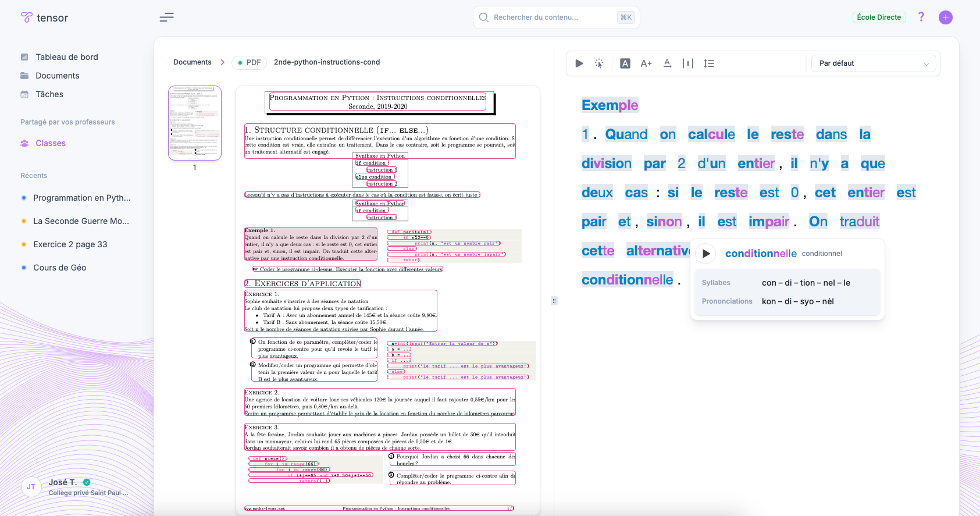980x516 pixels.
Task: Click the PDF title box
Action: (378, 102)
